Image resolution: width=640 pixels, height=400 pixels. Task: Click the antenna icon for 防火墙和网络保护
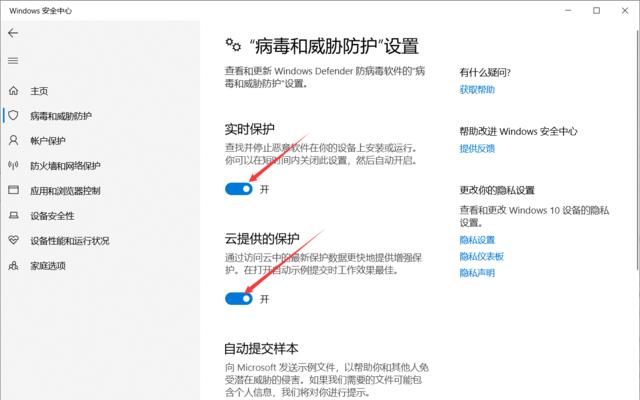click(x=13, y=165)
